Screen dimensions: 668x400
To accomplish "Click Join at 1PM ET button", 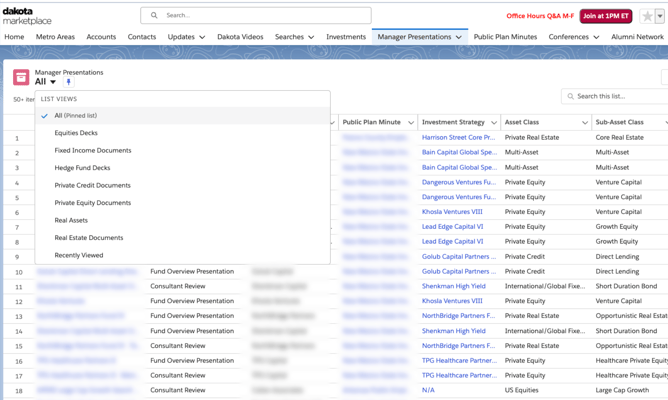I will tap(606, 16).
